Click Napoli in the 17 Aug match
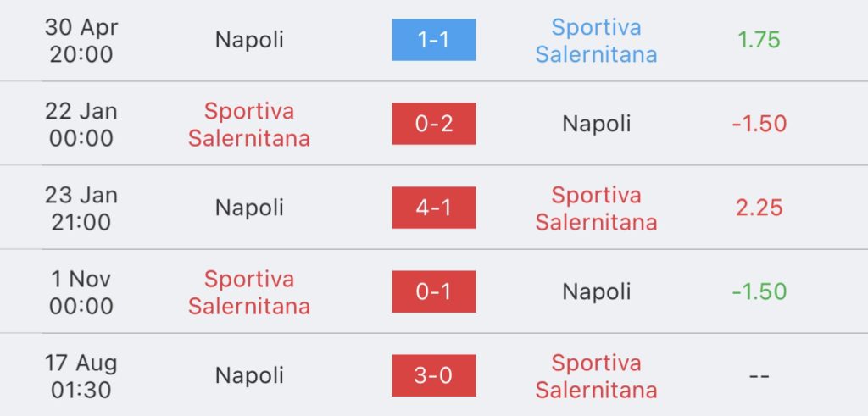Image resolution: width=868 pixels, height=416 pixels. click(x=248, y=375)
